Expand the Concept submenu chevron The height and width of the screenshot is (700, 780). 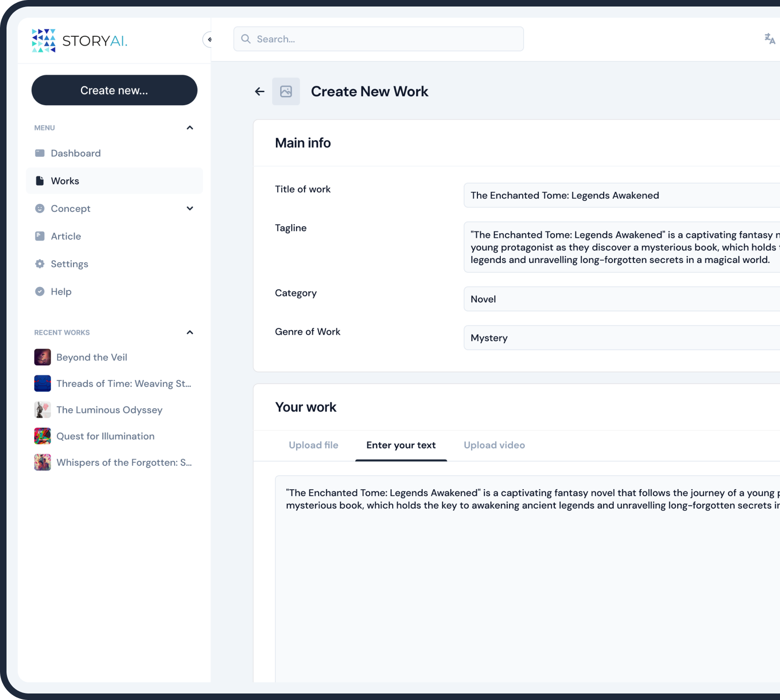point(190,209)
